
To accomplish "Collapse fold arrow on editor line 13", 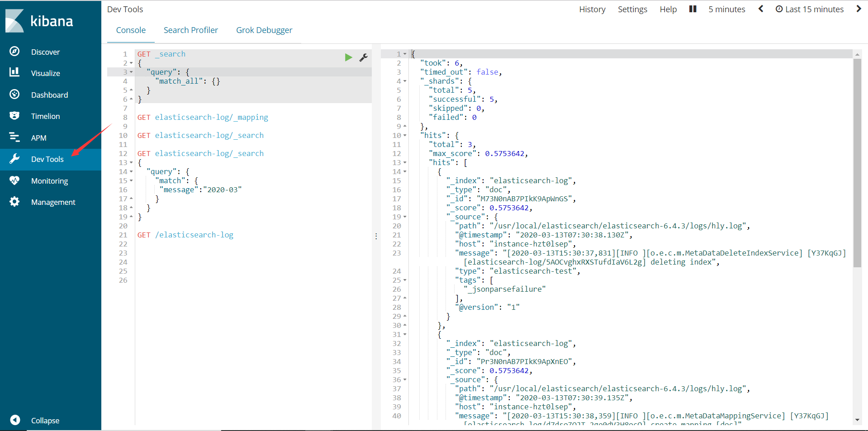I will pyautogui.click(x=131, y=163).
